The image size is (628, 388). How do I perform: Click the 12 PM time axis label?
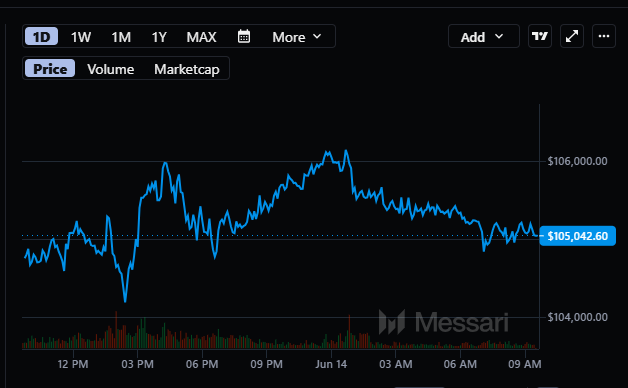tap(73, 364)
